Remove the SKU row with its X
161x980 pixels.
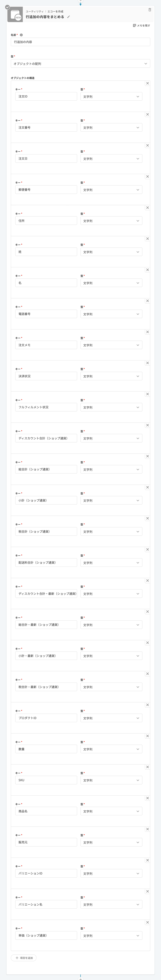tap(147, 767)
